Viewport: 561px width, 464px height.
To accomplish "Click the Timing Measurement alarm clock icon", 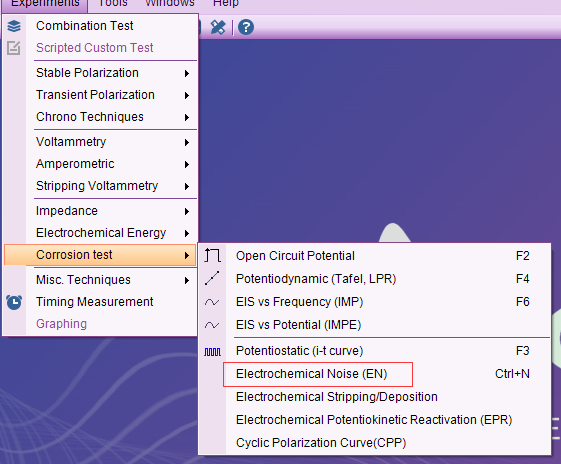I will (x=14, y=302).
